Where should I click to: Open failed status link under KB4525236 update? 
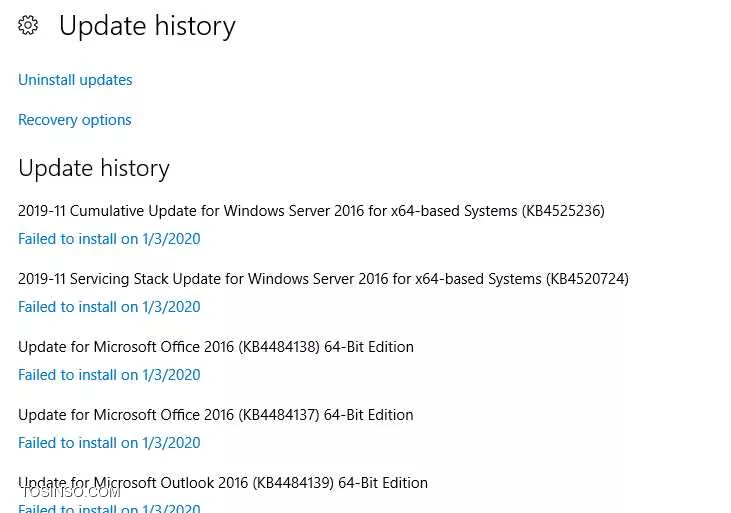[109, 239]
